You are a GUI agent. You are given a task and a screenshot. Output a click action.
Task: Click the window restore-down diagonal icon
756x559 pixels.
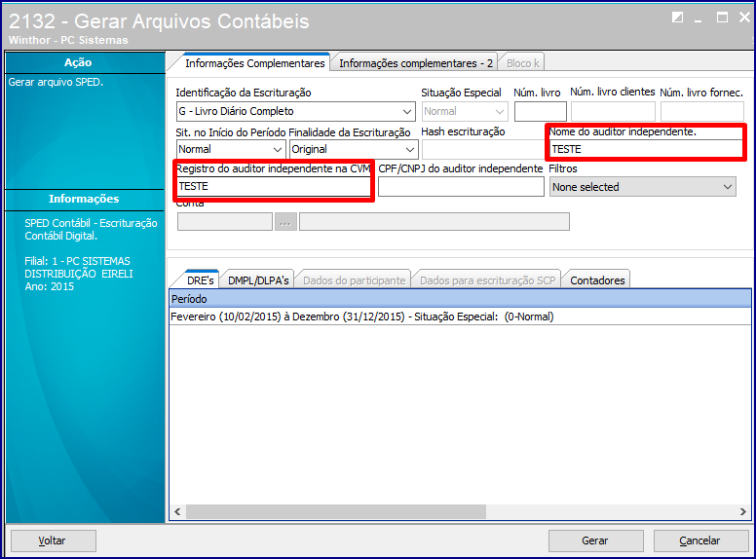(x=677, y=18)
